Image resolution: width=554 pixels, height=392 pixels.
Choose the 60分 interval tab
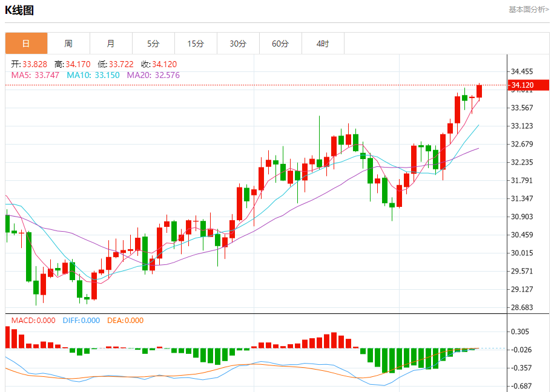coord(280,44)
